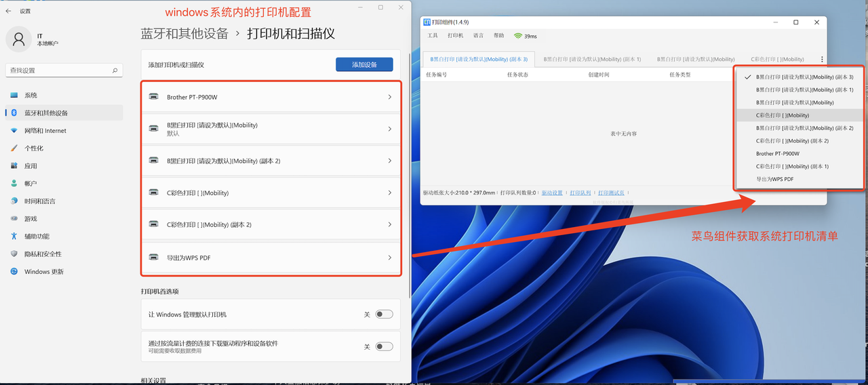Open 系统 in the Settings sidebar
Screen dimensions: 868x385
pyautogui.click(x=64, y=96)
